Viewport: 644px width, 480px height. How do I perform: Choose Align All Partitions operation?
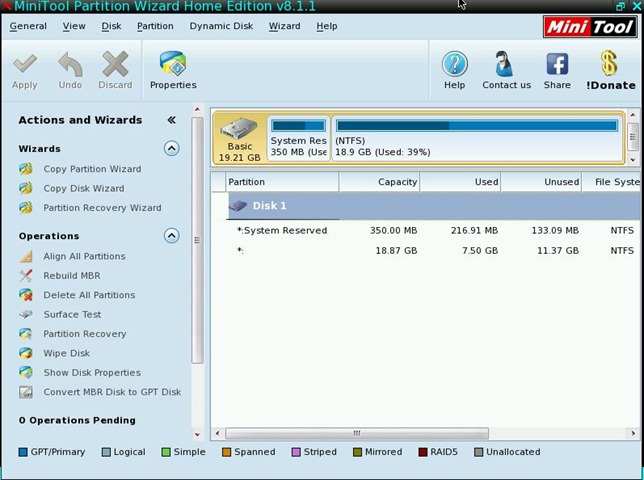click(x=84, y=256)
